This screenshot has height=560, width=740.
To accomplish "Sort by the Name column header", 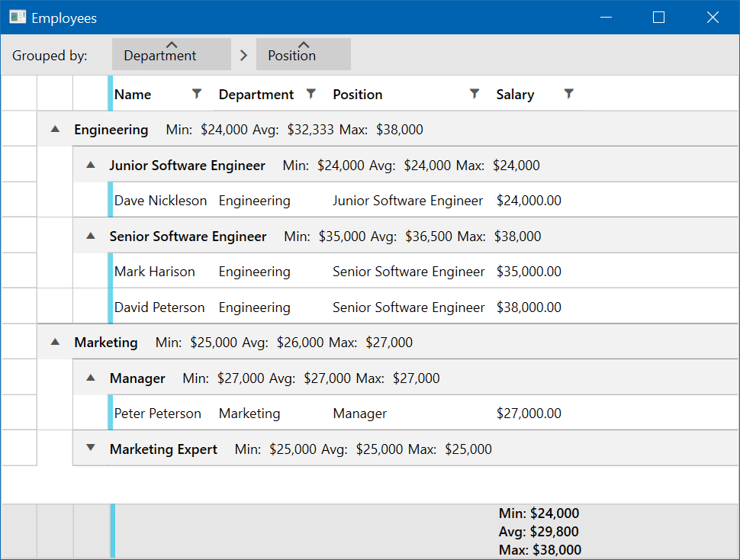I will coord(133,95).
